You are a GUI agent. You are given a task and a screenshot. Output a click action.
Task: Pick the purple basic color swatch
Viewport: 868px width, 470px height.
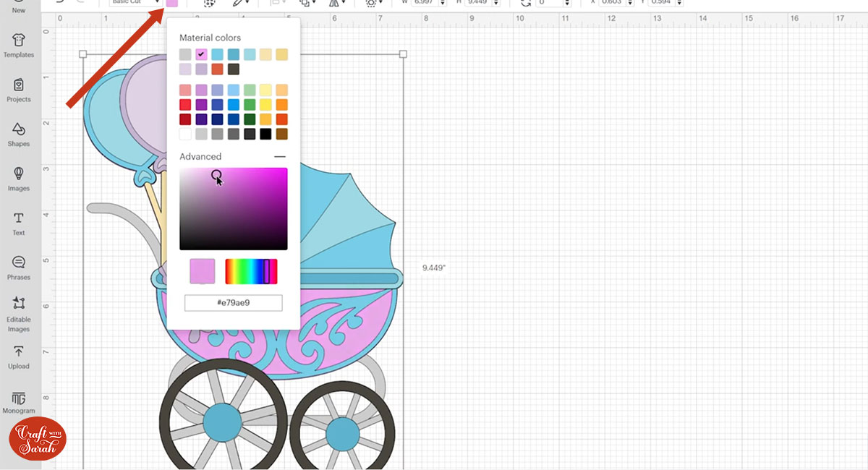pyautogui.click(x=201, y=105)
